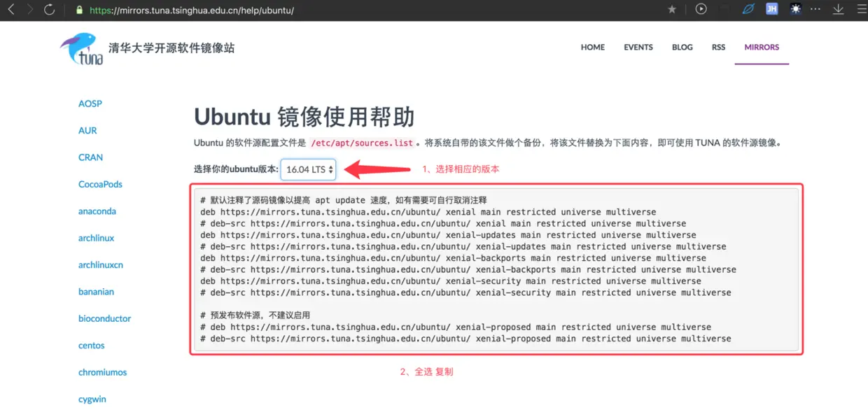The width and height of the screenshot is (868, 412).
Task: Click the /etc/apt/sources.list inline code
Action: tap(362, 143)
